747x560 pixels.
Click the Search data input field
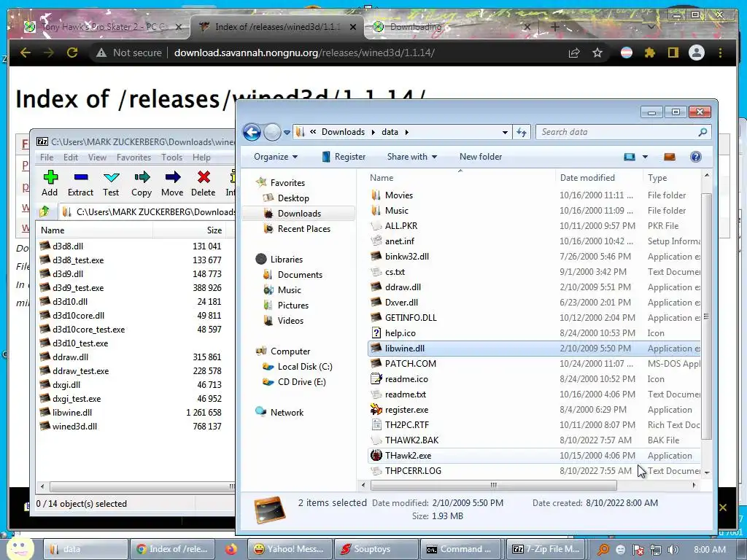click(x=617, y=132)
